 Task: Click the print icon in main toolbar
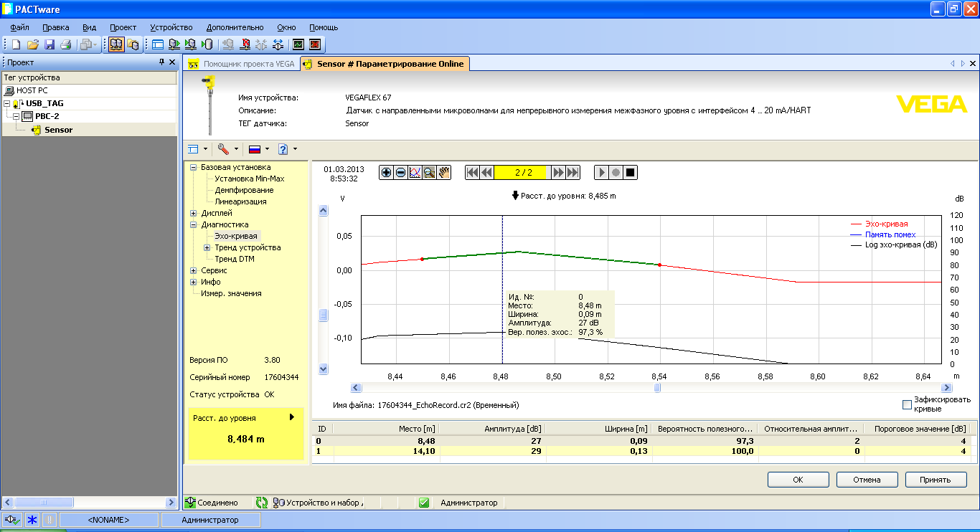pyautogui.click(x=66, y=44)
